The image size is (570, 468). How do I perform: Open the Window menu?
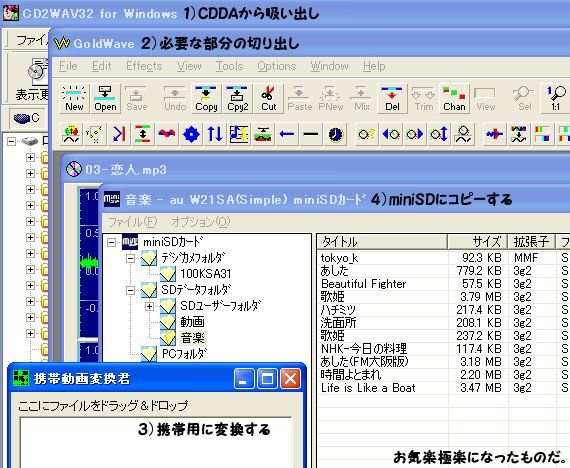click(x=329, y=66)
